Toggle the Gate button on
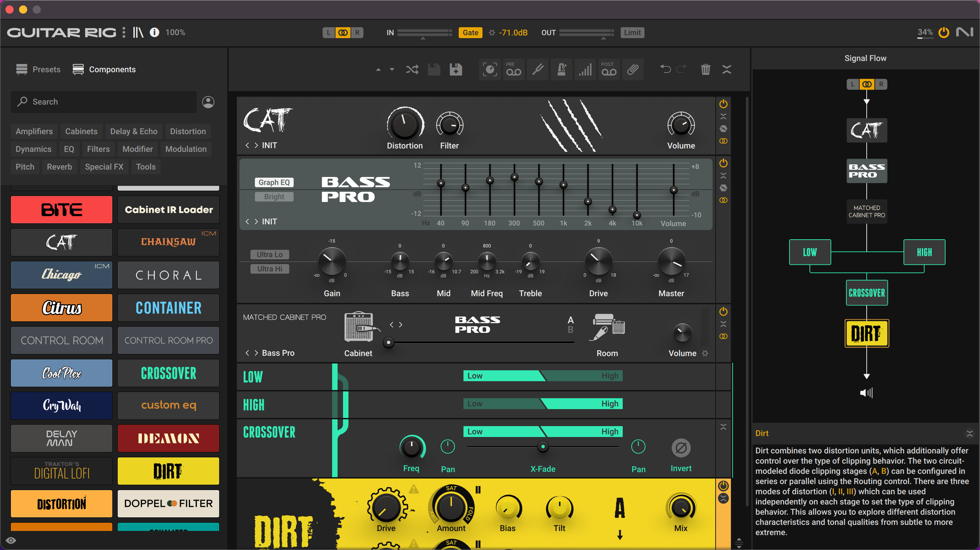The image size is (980, 550). [470, 33]
